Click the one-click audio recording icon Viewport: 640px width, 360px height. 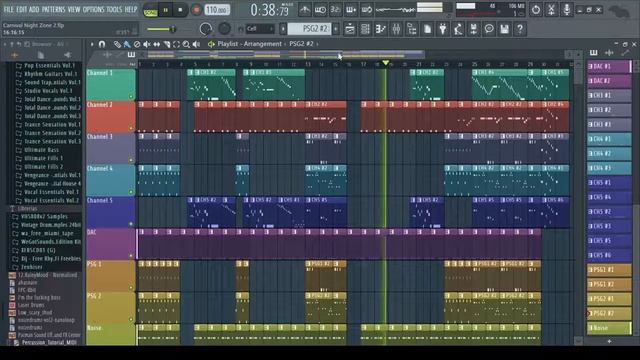click(473, 29)
